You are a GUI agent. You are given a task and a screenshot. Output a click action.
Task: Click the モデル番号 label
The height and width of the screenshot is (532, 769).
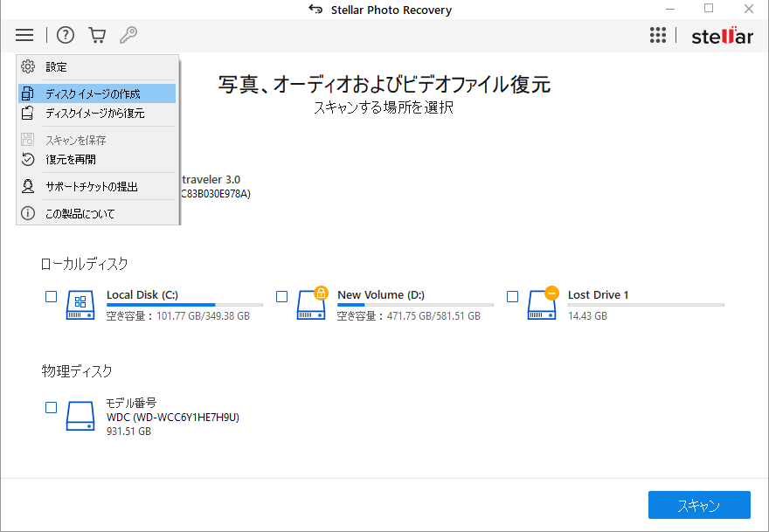[131, 403]
